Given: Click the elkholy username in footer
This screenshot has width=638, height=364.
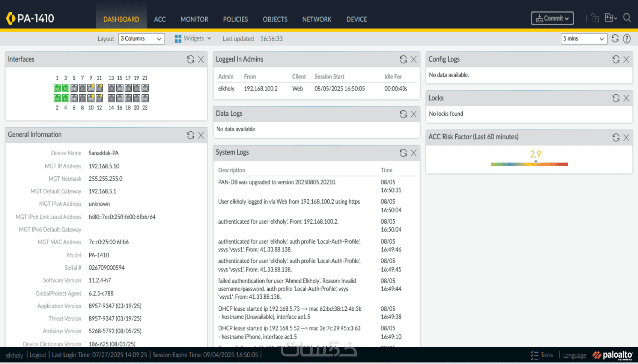Looking at the screenshot, I should click(15, 355).
